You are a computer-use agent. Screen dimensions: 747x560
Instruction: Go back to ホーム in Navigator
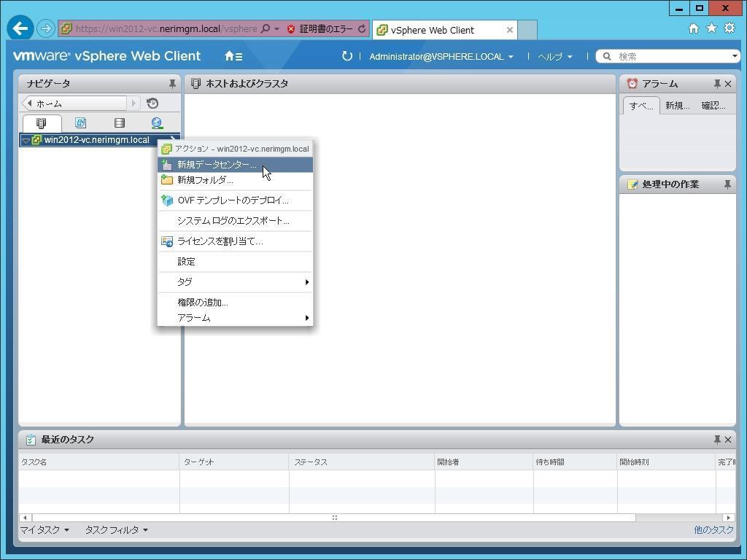74,104
